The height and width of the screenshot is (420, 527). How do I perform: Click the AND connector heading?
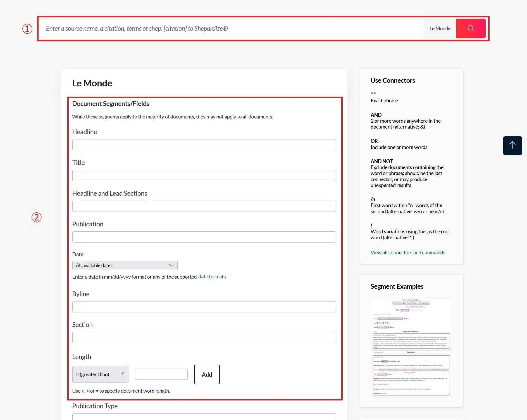[376, 115]
